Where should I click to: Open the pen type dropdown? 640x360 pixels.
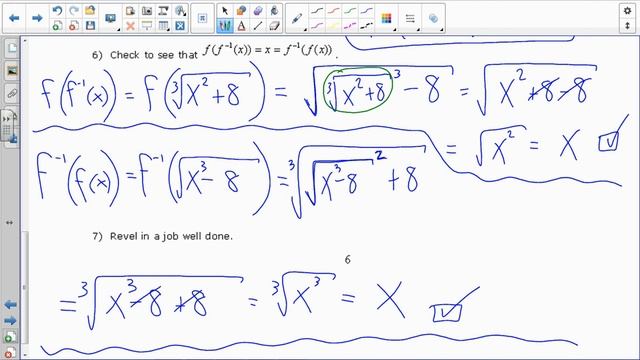click(298, 19)
